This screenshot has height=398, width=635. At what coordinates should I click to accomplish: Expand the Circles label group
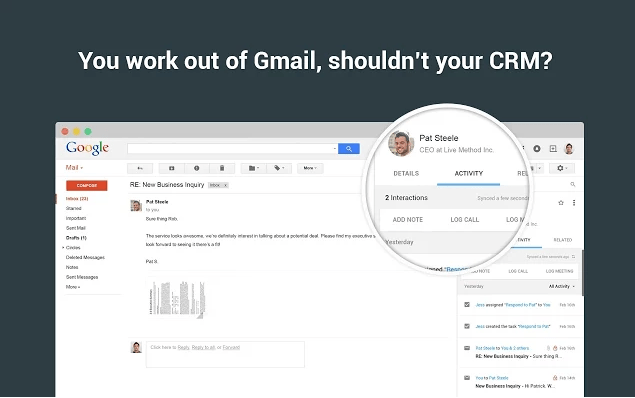[x=63, y=247]
